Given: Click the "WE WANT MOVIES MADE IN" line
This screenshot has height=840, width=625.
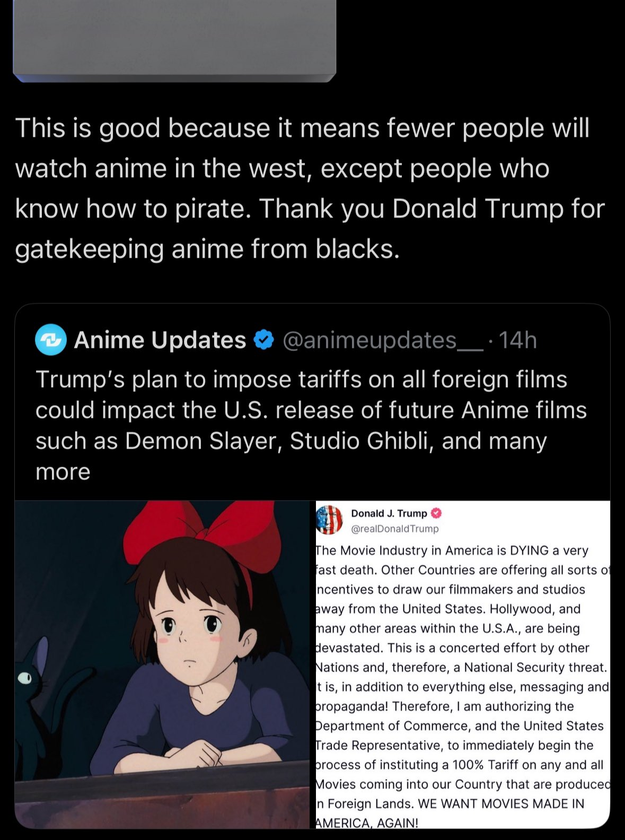Looking at the screenshot, I should point(451,804).
